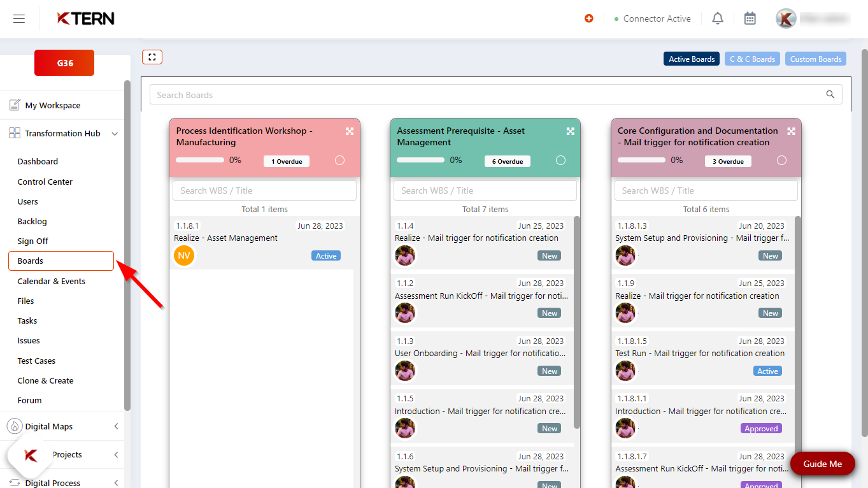Image resolution: width=868 pixels, height=488 pixels.
Task: Click the Digital Process icon
Action: (x=15, y=483)
